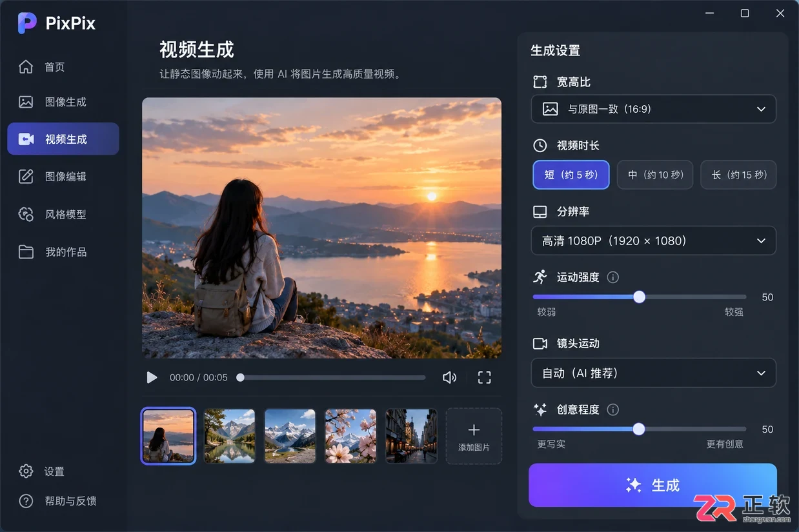
Task: Click the sparkle icon beside 创意程度
Action: [540, 409]
